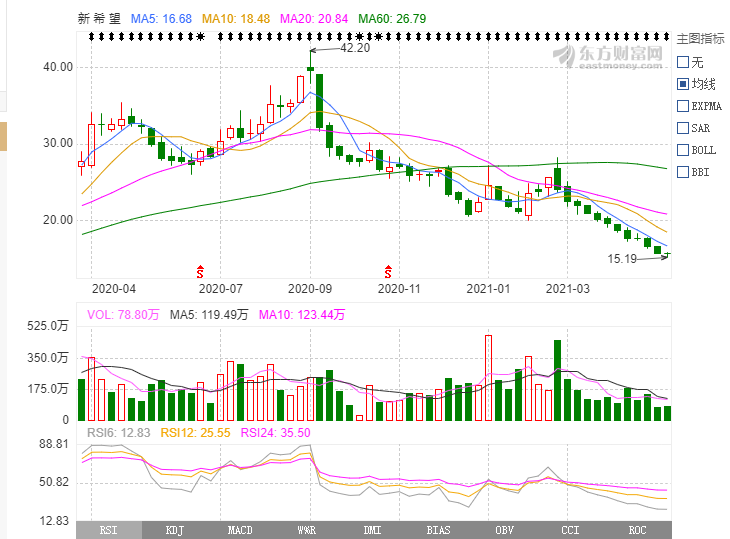Click the tallest volume bar in 2021-01

click(x=488, y=378)
